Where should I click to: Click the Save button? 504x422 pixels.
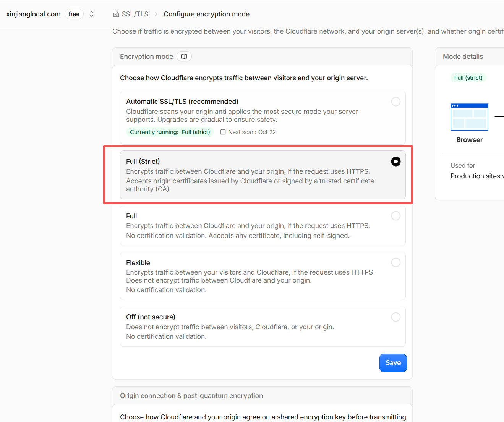click(x=393, y=363)
